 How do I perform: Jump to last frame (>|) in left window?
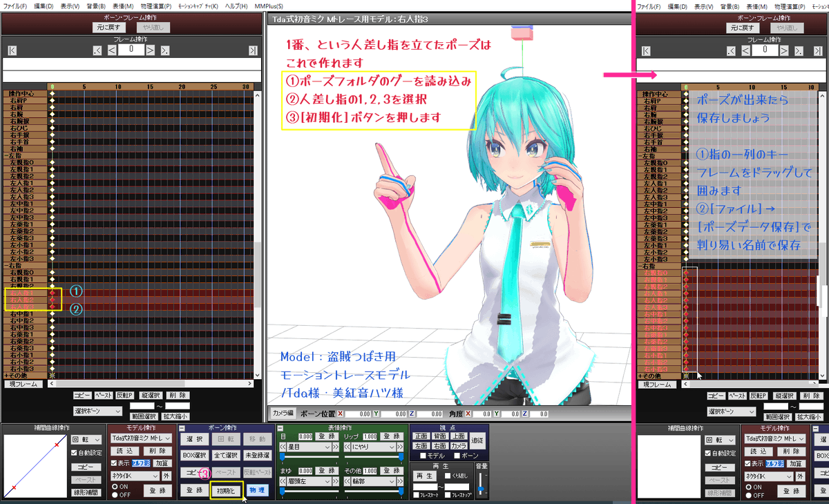[254, 50]
